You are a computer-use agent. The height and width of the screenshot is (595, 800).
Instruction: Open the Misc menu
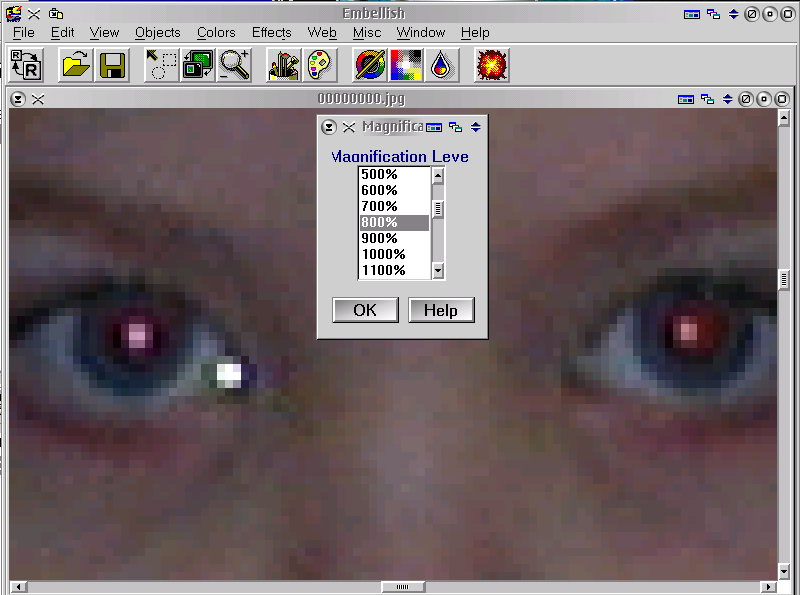point(367,33)
